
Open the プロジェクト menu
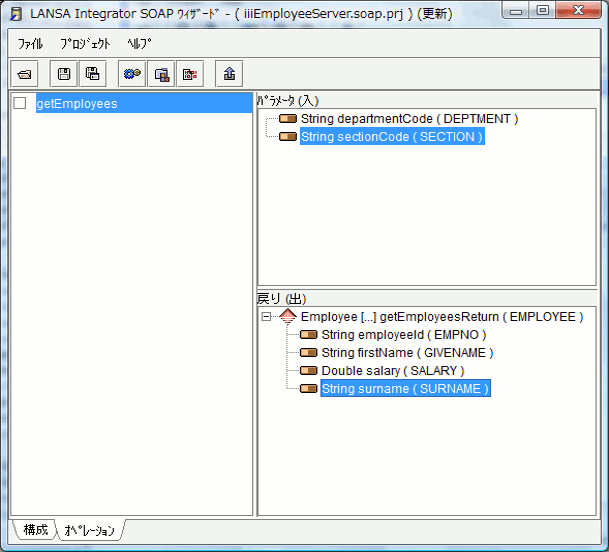point(85,44)
